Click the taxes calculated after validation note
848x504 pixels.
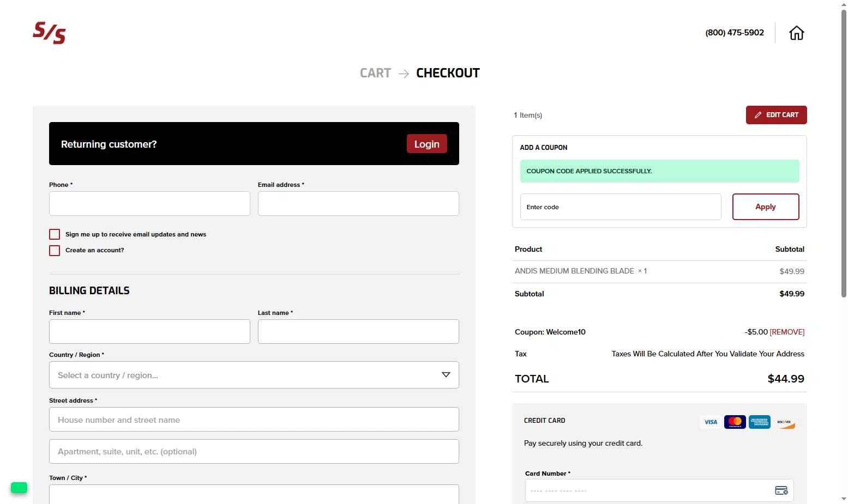pyautogui.click(x=708, y=354)
